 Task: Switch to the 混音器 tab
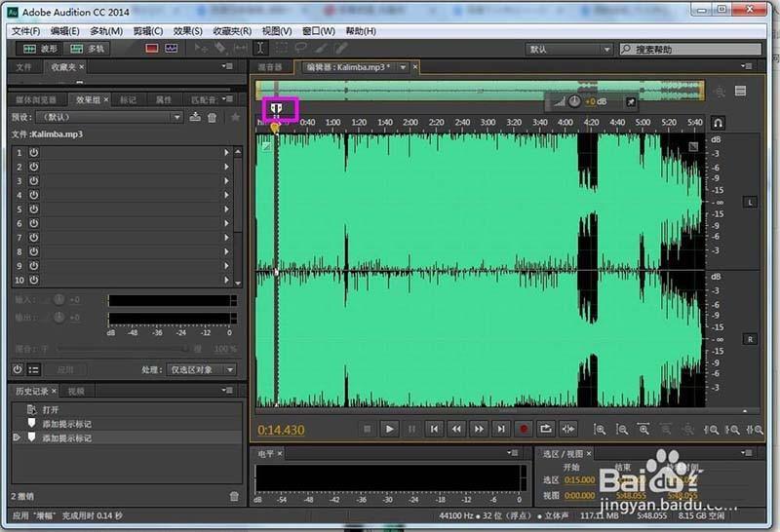(x=270, y=67)
